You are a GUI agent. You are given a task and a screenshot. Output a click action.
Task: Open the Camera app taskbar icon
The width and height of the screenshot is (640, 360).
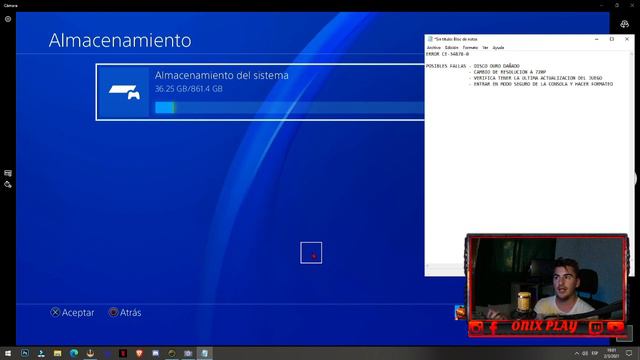(x=188, y=353)
